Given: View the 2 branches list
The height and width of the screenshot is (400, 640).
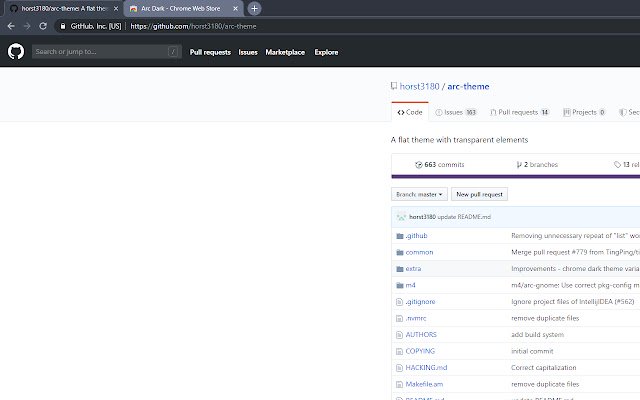Looking at the screenshot, I should tap(537, 164).
